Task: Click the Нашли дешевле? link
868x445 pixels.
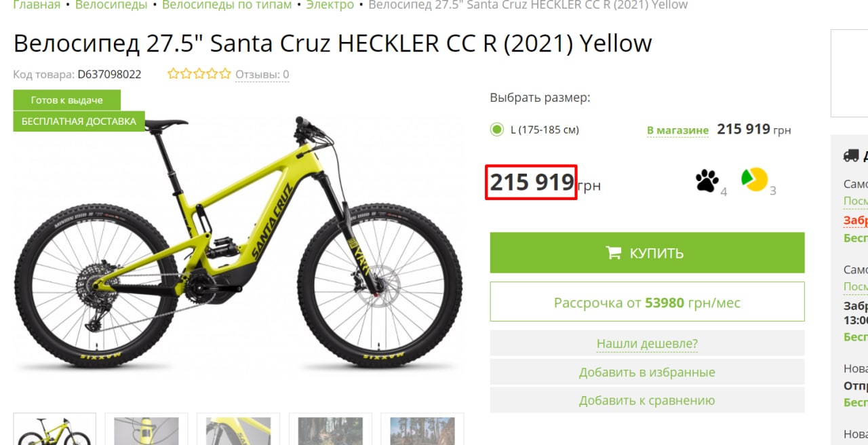Action: pyautogui.click(x=647, y=343)
